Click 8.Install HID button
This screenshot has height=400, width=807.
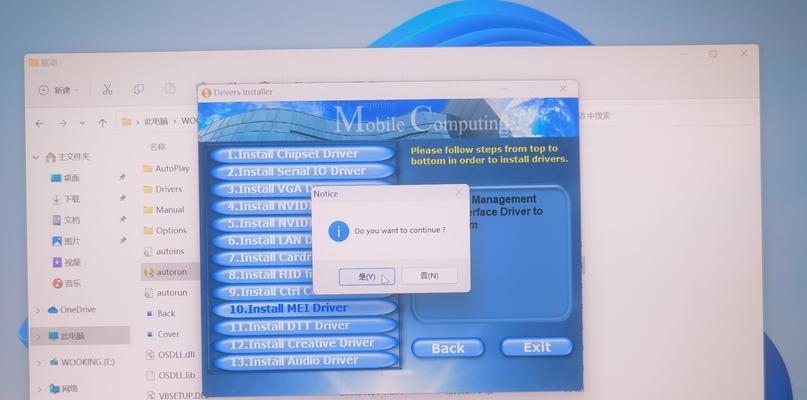[262, 274]
